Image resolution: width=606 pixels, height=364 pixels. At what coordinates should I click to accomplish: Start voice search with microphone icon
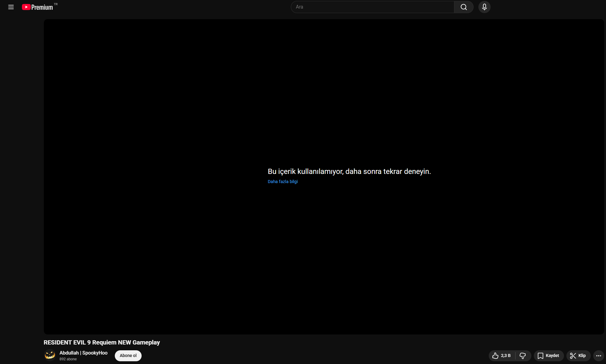pos(484,7)
